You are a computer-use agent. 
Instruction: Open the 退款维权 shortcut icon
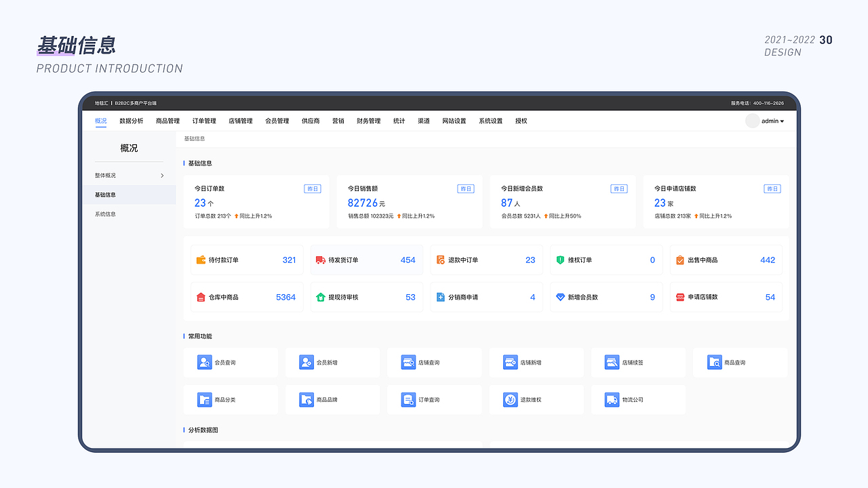click(x=511, y=400)
